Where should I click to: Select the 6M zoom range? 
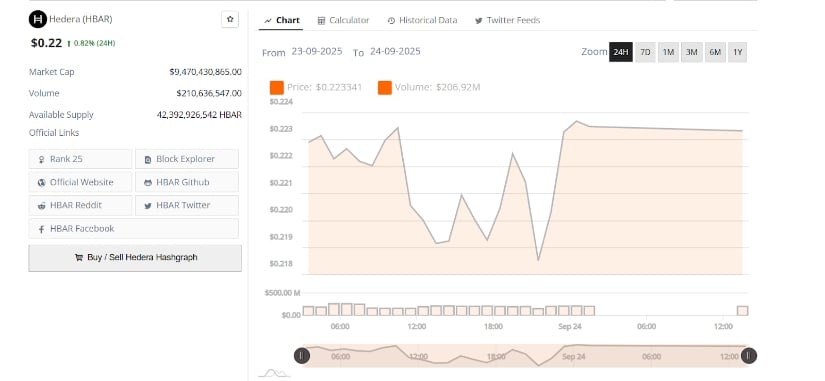coord(715,52)
